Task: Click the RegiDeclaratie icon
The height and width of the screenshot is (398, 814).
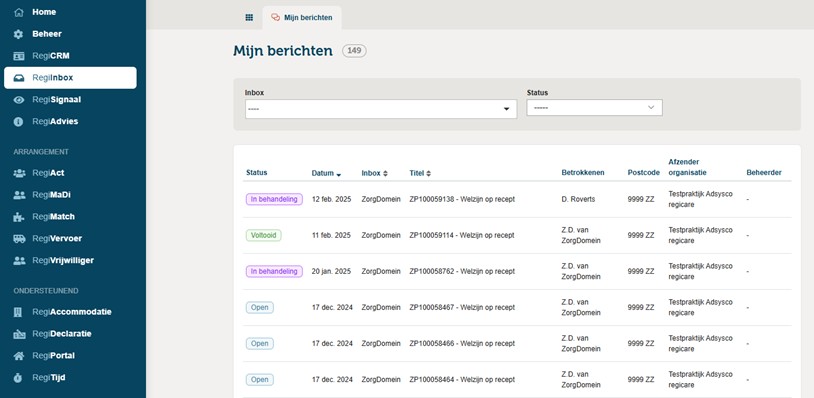Action: 19,334
